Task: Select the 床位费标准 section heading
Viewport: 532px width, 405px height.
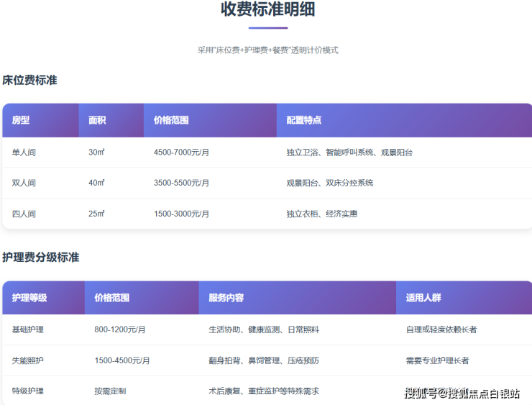Action: 29,80
